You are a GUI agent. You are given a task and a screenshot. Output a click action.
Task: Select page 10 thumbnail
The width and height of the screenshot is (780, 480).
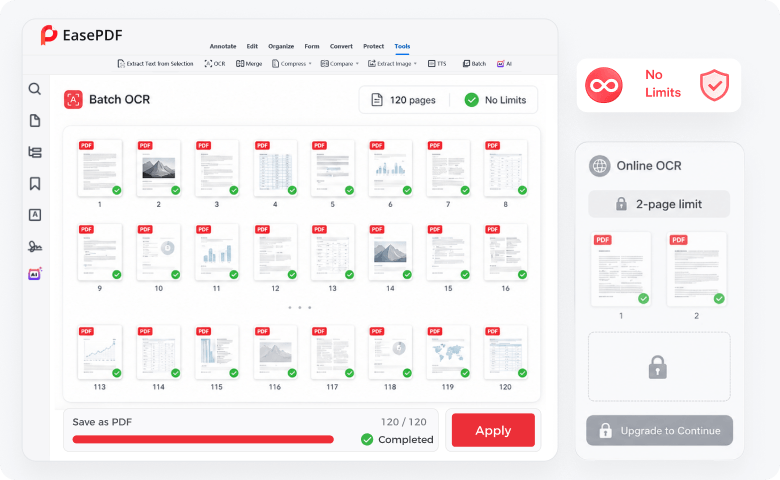[159, 252]
